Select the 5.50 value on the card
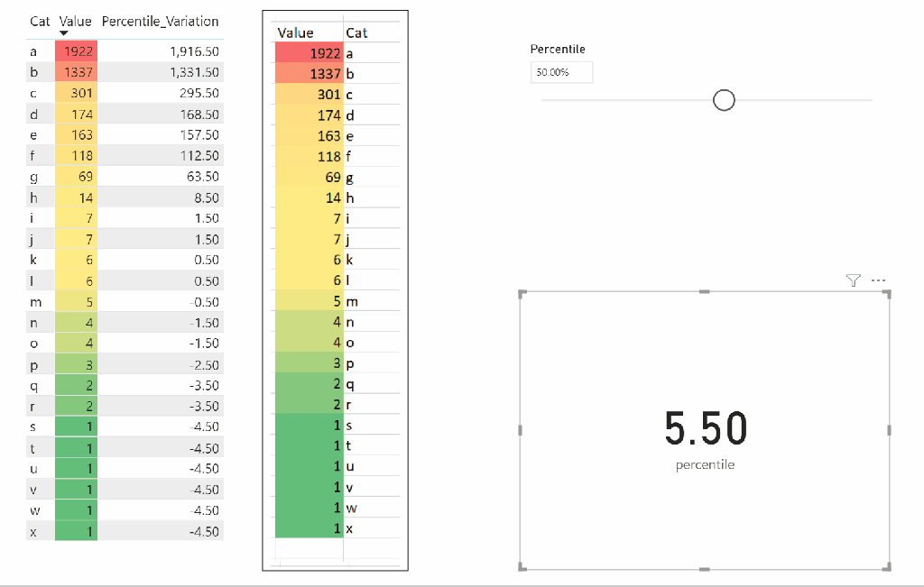Screen dimensions: 924x587 click(706, 427)
